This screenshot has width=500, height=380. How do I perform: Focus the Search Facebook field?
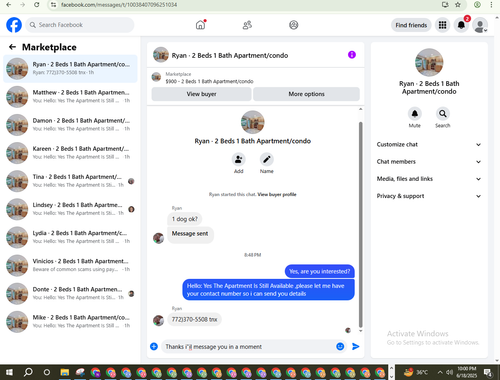pyautogui.click(x=80, y=25)
